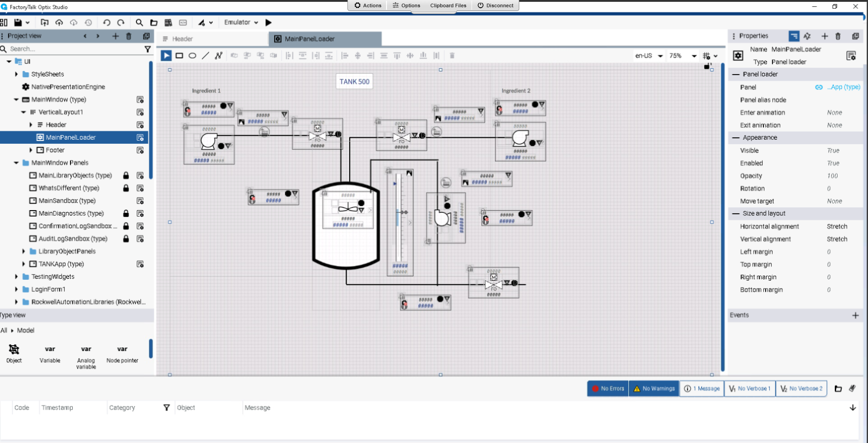Add a new property in Properties panel
This screenshot has height=443, width=868.
pos(824,36)
